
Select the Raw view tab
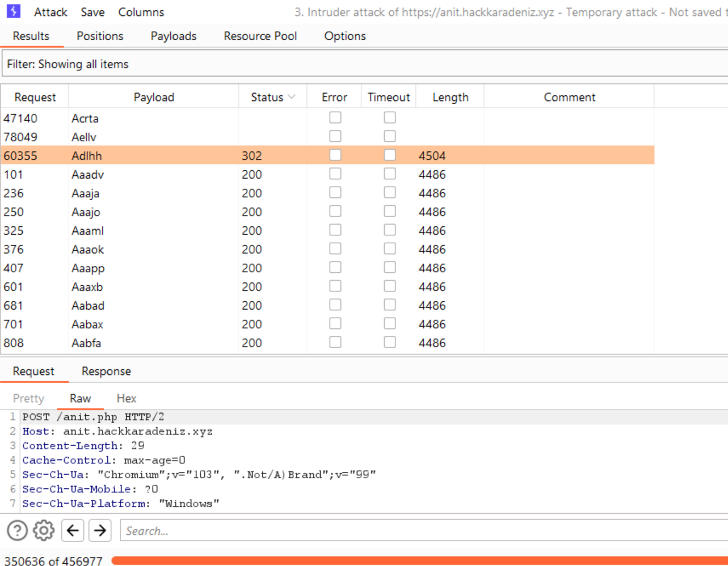tap(80, 398)
